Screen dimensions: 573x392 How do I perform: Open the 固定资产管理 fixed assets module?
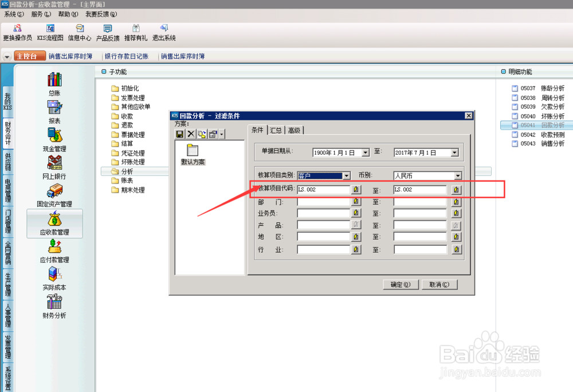pyautogui.click(x=54, y=195)
